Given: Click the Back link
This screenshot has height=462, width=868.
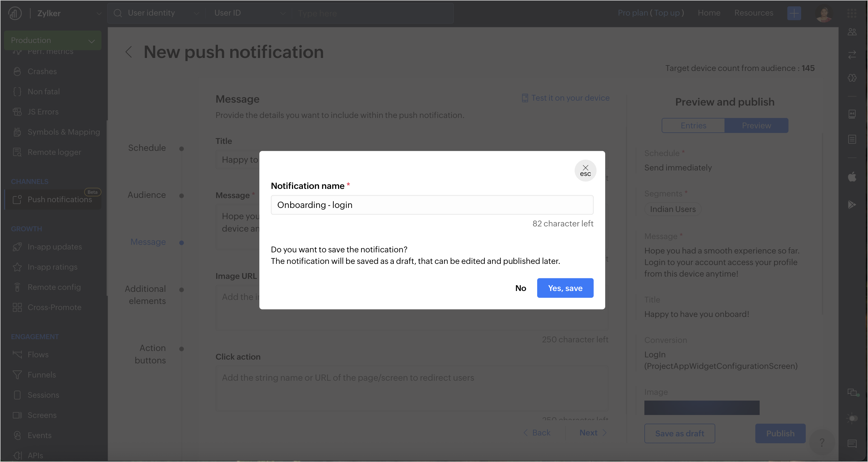Looking at the screenshot, I should point(537,433).
